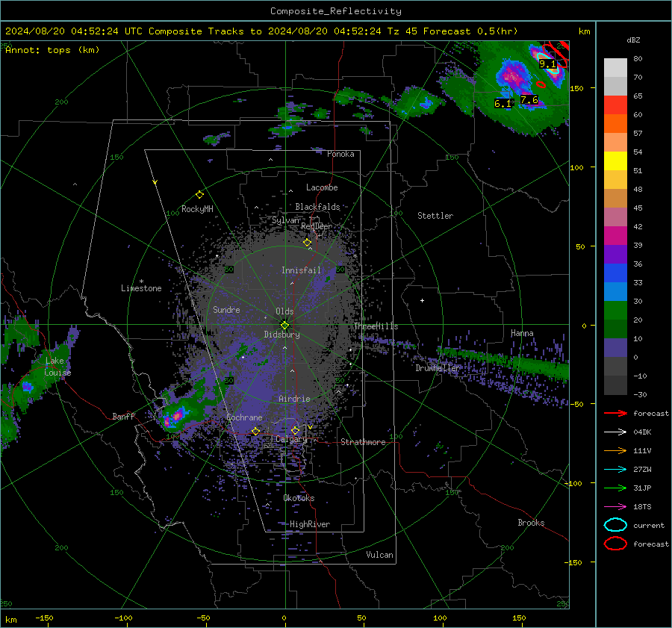672x628 pixels.
Task: Click the Cochrane town label
Action: tap(244, 417)
